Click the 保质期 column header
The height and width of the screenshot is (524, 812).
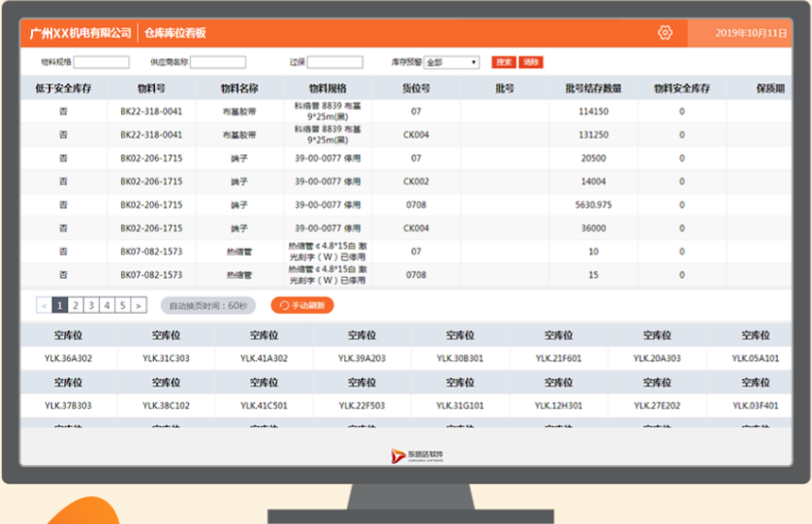click(x=770, y=88)
